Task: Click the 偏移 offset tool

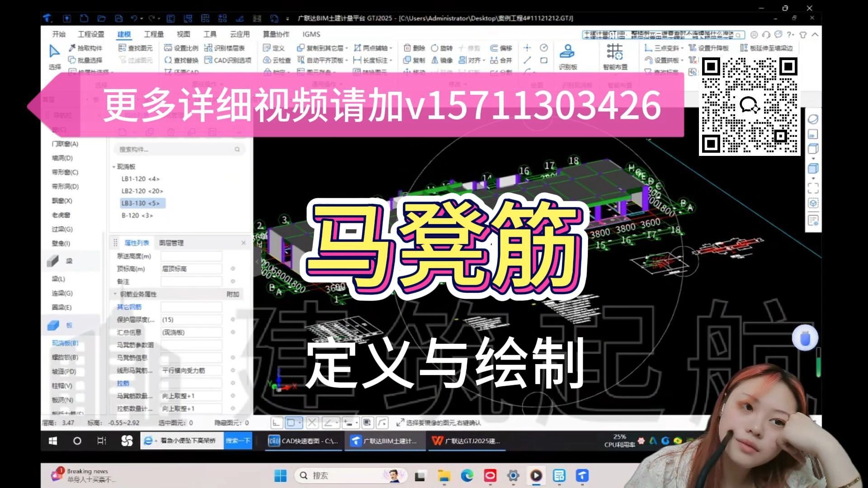Action: pos(501,48)
